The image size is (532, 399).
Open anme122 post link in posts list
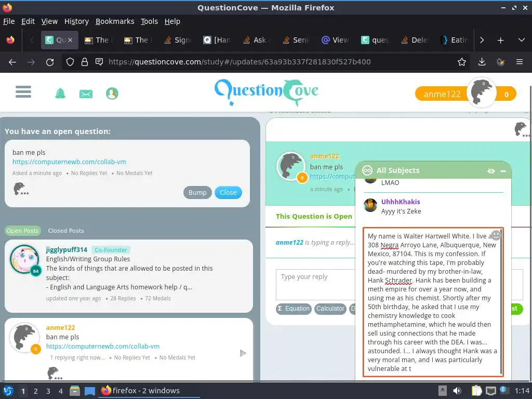click(103, 346)
